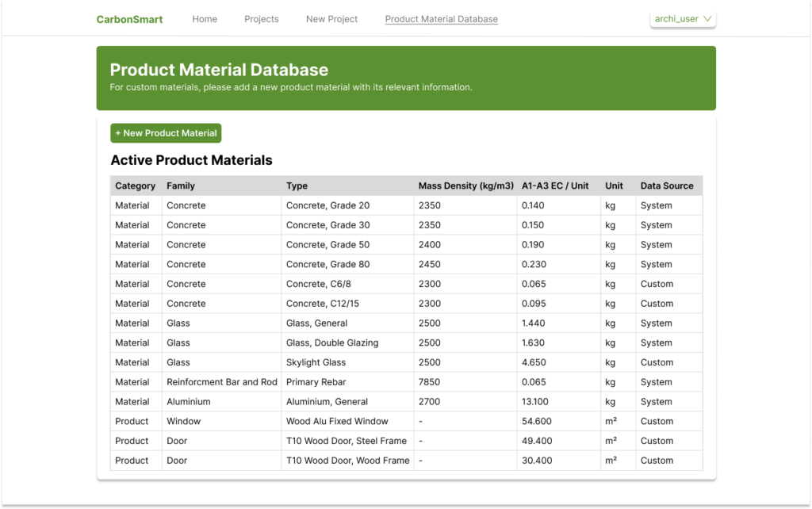Open the New Project page
812x509 pixels.
(x=331, y=19)
